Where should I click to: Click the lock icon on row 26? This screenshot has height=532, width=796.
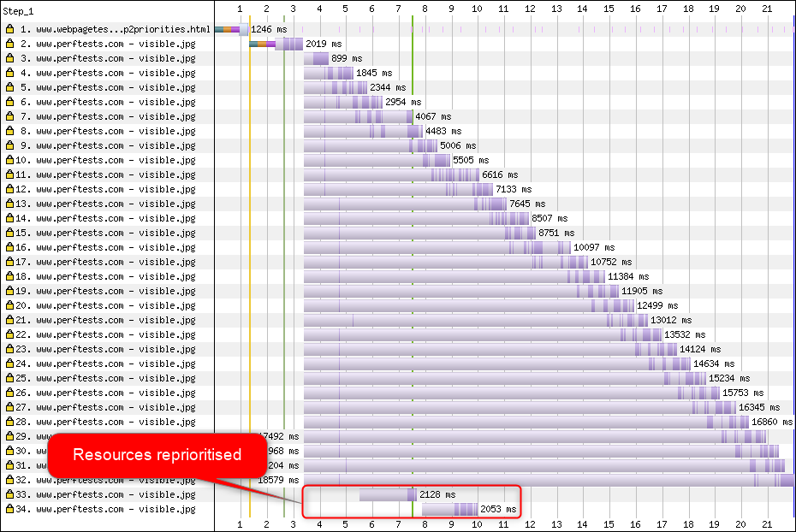(x=9, y=393)
